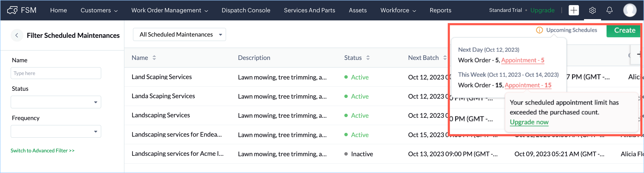Click Switch to Advanced Filter link

43,150
